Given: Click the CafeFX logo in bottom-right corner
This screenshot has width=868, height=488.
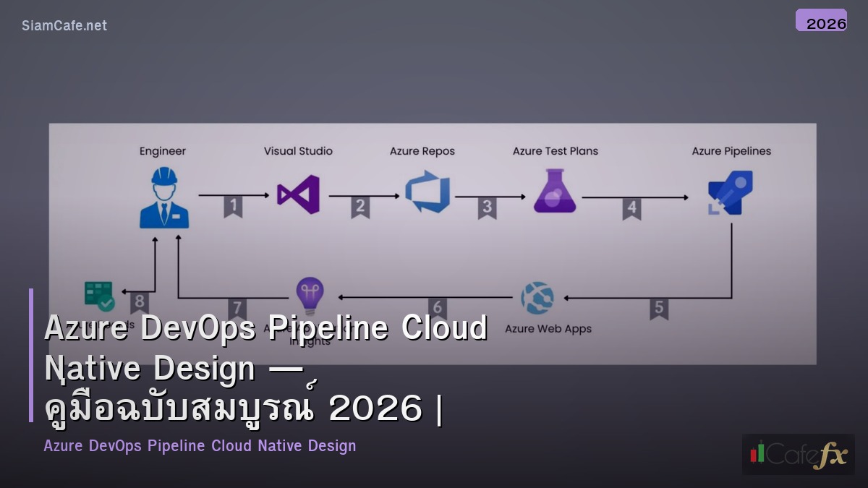Looking at the screenshot, I should click(x=799, y=455).
